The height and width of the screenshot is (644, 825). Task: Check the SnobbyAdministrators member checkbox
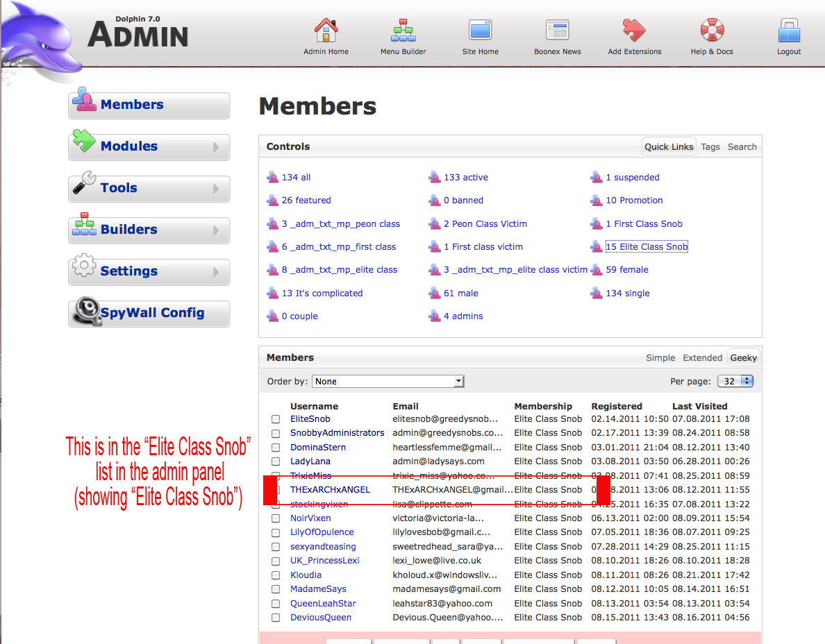276,433
